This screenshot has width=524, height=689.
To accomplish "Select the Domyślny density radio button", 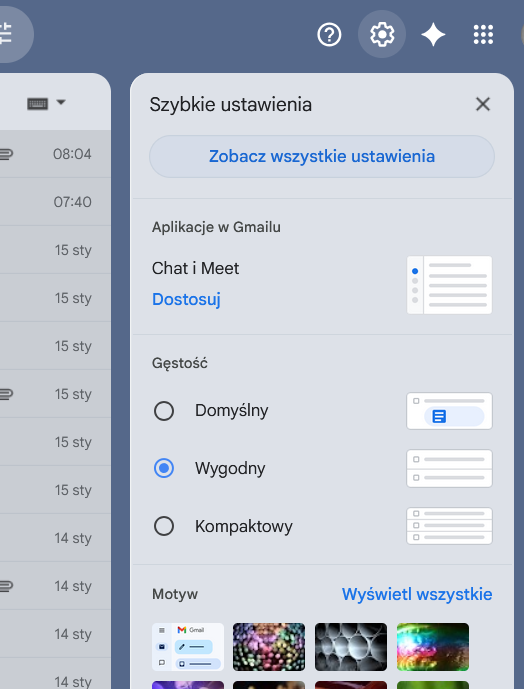I will tap(164, 411).
